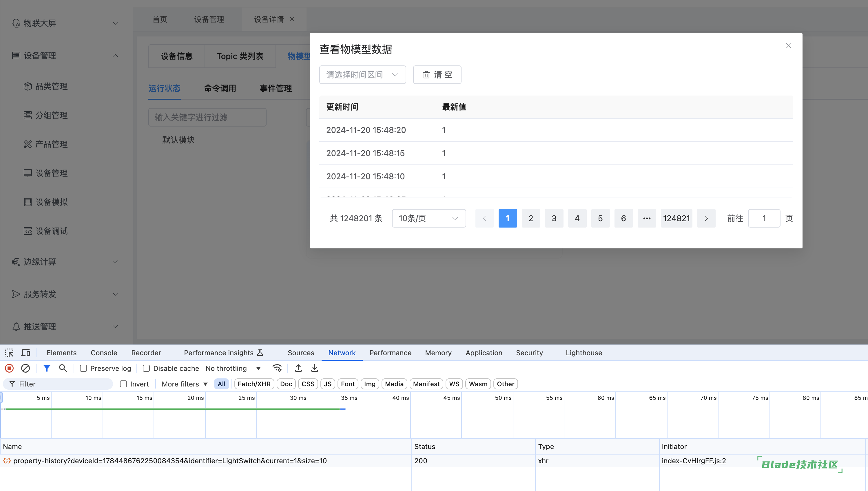This screenshot has height=491, width=868.
Task: Click the 设备调试 icon in sidebar
Action: (28, 231)
